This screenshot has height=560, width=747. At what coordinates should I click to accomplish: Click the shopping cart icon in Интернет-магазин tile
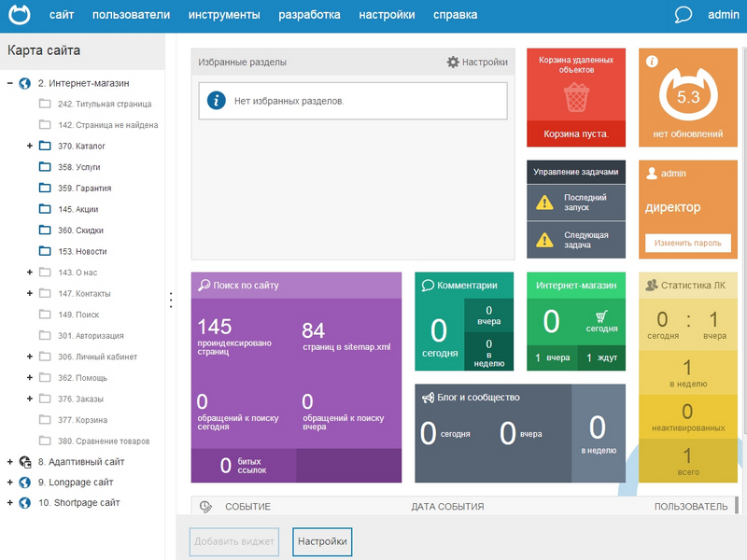601,316
